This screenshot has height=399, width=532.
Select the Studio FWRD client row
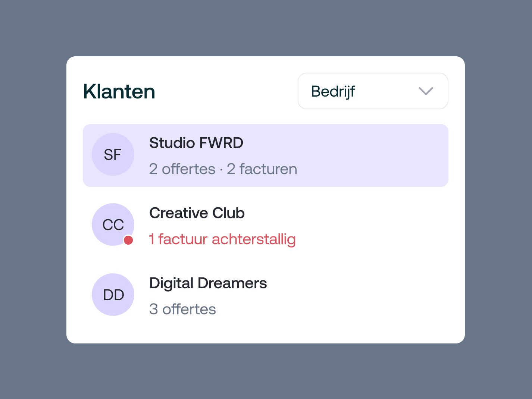(x=266, y=155)
